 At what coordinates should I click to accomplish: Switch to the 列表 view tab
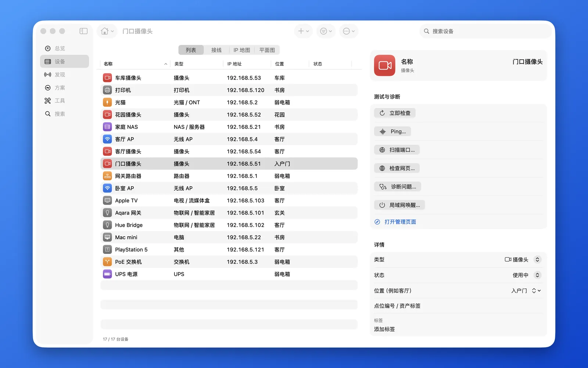coord(191,50)
